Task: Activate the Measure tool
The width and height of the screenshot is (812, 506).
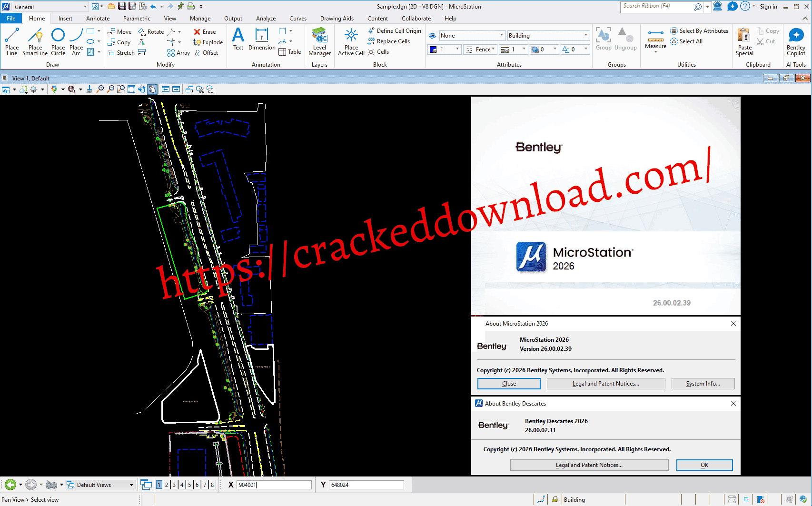Action: click(x=655, y=40)
